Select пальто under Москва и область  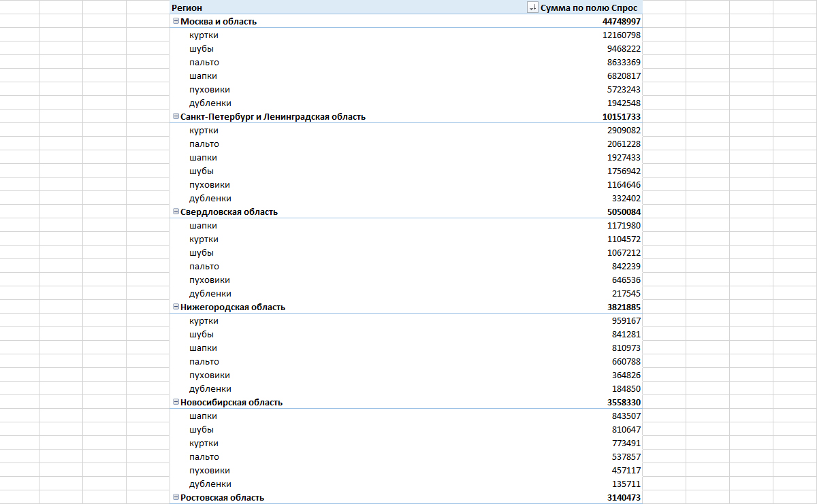point(204,62)
